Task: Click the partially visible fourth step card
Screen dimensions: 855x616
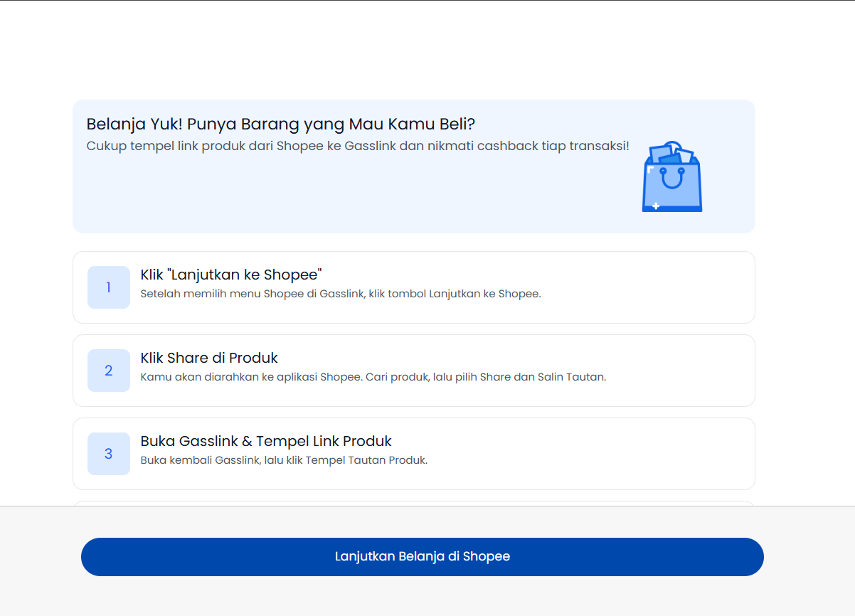Action: pos(413,503)
